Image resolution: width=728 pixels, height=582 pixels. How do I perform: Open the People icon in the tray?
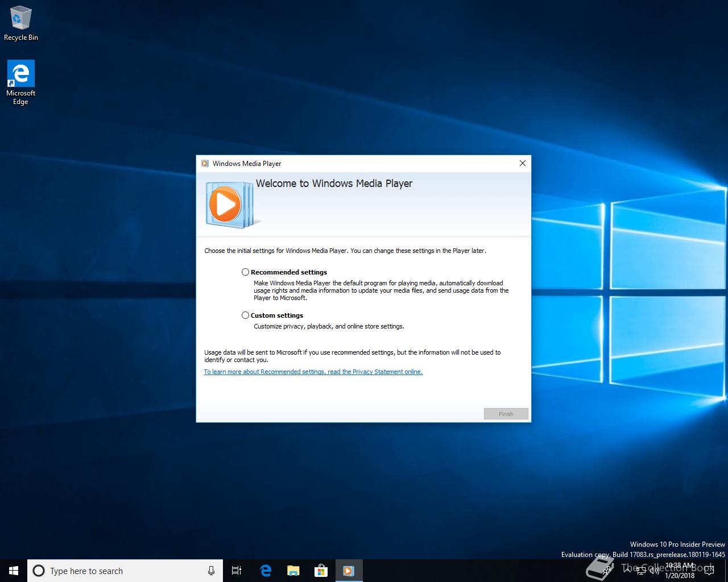[x=607, y=571]
